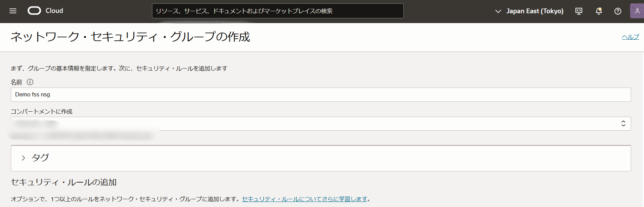Screen dimensions: 644x207
Task: Click the search field for resources and services
Action: [278, 11]
